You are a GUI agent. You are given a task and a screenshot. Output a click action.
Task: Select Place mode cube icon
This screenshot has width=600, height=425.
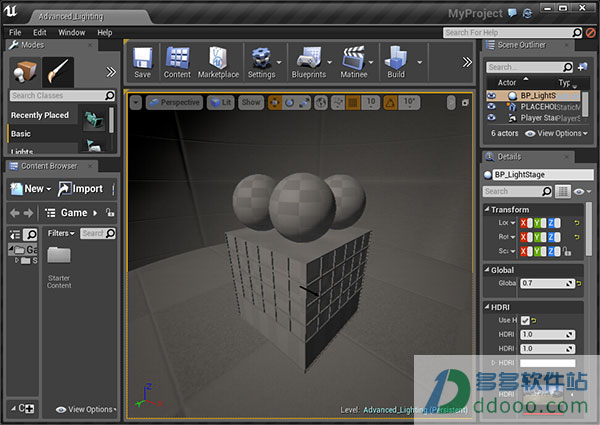[x=25, y=72]
